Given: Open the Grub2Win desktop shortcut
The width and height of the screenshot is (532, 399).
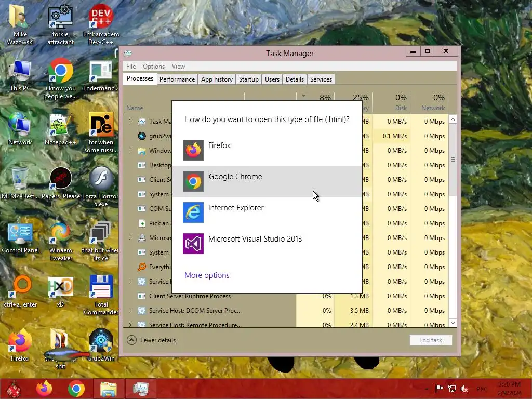Looking at the screenshot, I should (x=101, y=345).
